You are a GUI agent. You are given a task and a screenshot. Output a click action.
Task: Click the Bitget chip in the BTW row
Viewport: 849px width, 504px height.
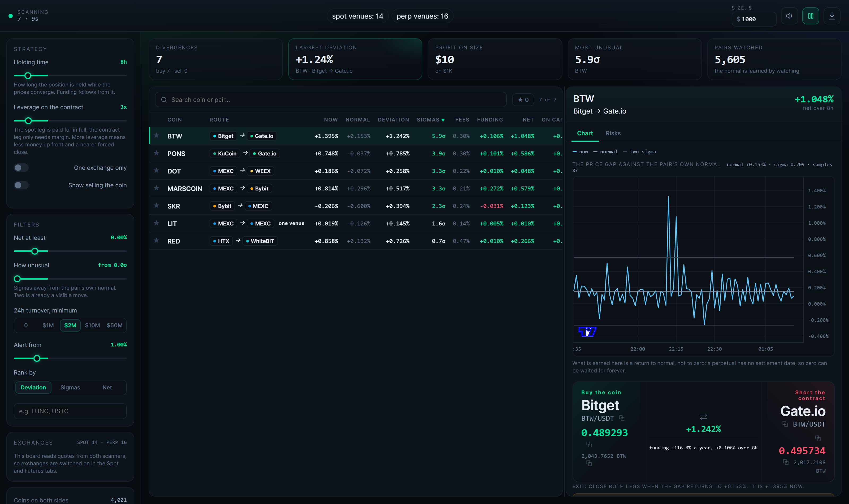coord(223,136)
